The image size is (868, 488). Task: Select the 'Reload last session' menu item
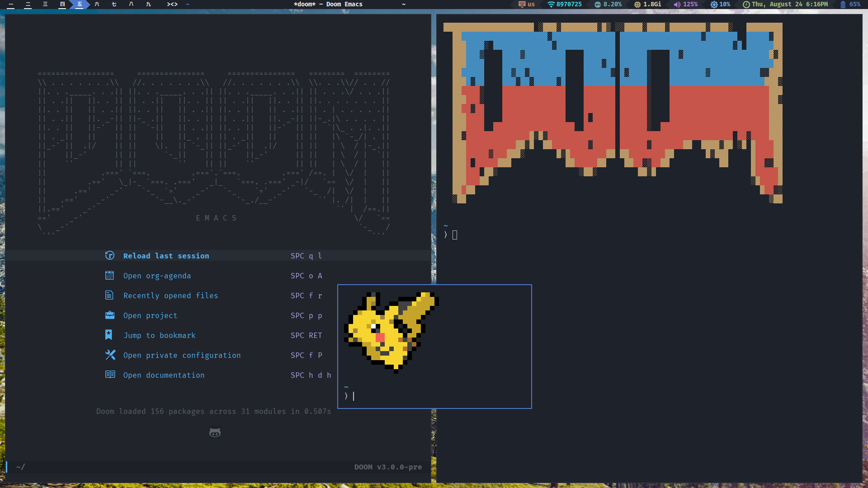tap(166, 256)
